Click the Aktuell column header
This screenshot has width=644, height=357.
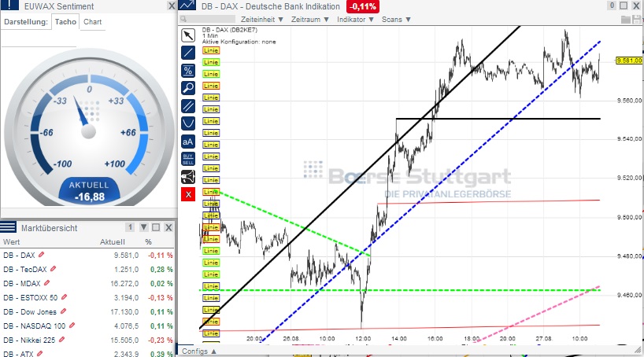pos(112,241)
